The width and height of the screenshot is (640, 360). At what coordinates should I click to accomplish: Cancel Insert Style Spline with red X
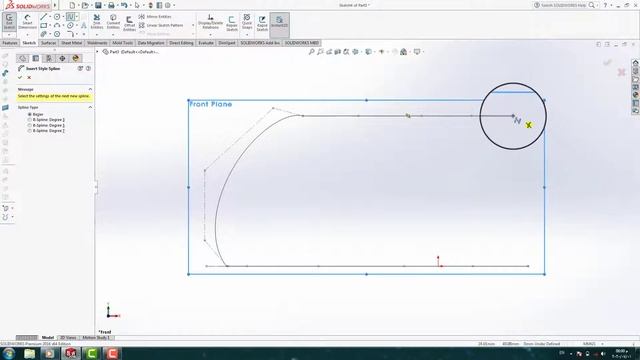pyautogui.click(x=29, y=78)
